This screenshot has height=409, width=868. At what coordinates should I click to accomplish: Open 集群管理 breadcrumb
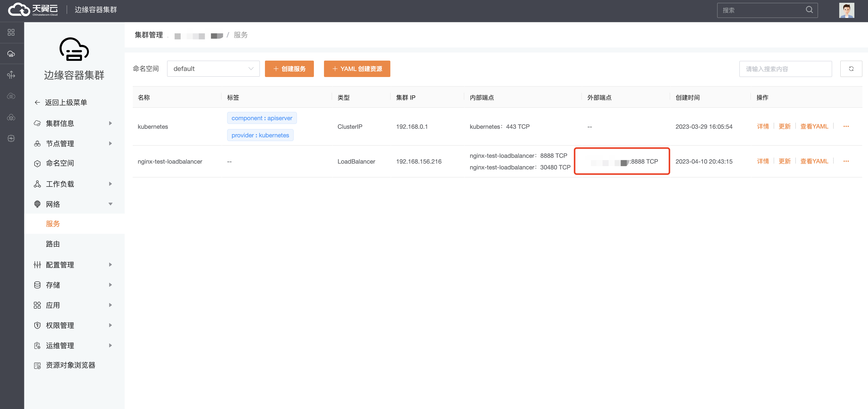tap(149, 35)
